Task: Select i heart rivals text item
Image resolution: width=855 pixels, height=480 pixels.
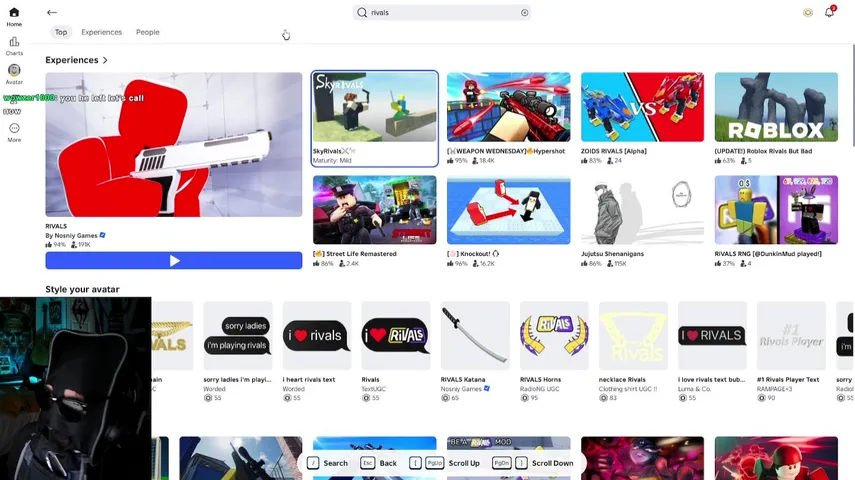Action: click(x=317, y=352)
